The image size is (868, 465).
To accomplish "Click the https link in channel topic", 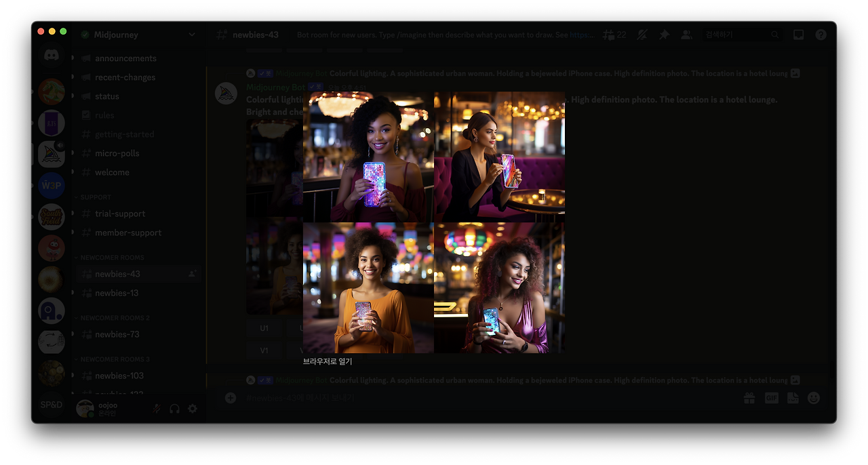I will coord(582,35).
